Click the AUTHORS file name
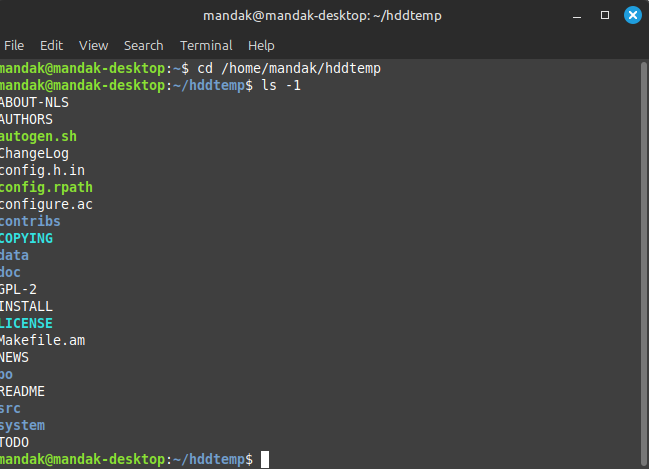This screenshot has width=649, height=469. [26, 119]
